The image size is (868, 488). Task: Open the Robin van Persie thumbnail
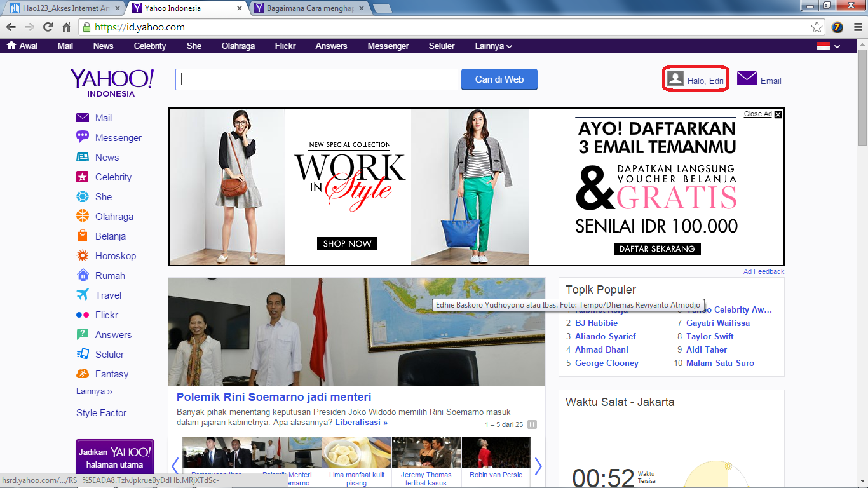[x=496, y=458]
